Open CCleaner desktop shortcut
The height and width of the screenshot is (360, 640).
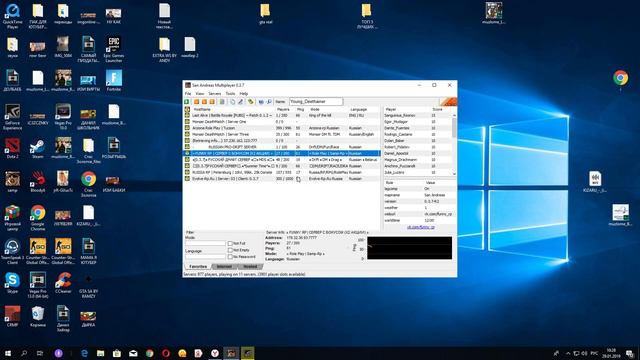63,283
